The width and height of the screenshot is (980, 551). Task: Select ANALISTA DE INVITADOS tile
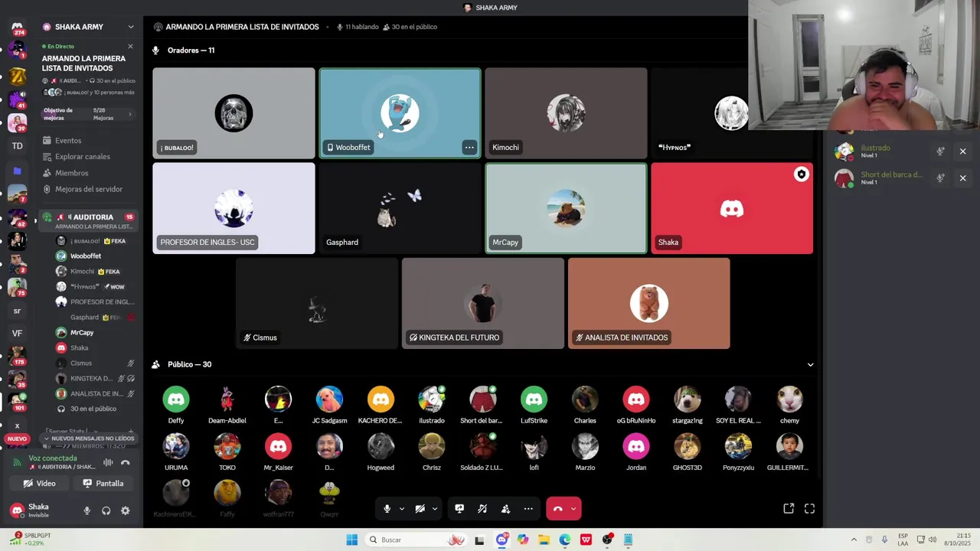pos(648,303)
